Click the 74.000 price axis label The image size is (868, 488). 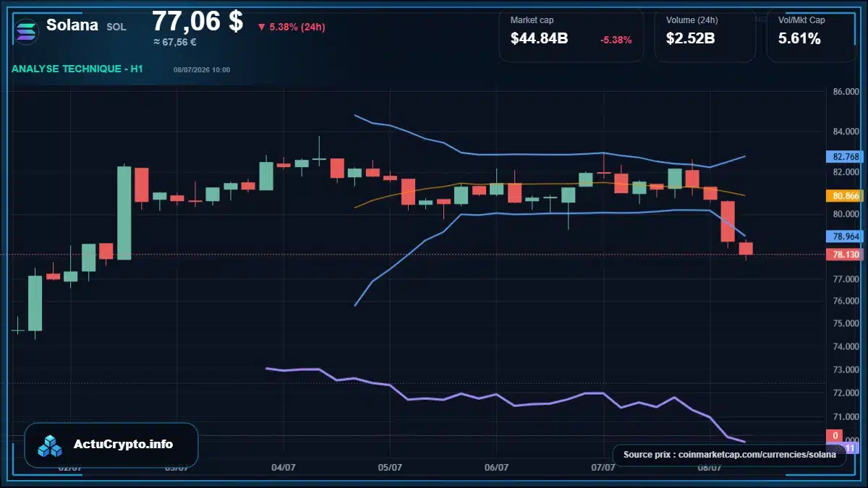point(846,347)
